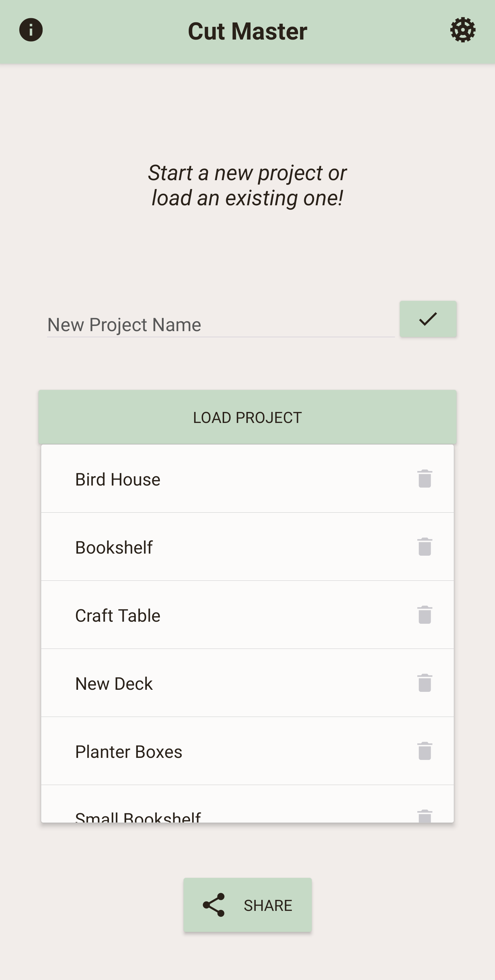Screen dimensions: 495x980
Task: Delete New Deck project via trash icon
Action: pyautogui.click(x=425, y=683)
